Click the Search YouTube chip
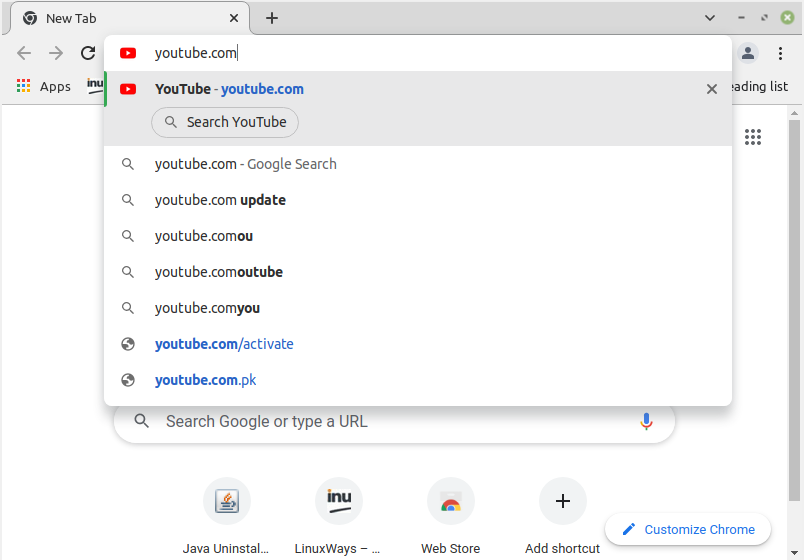 (225, 122)
